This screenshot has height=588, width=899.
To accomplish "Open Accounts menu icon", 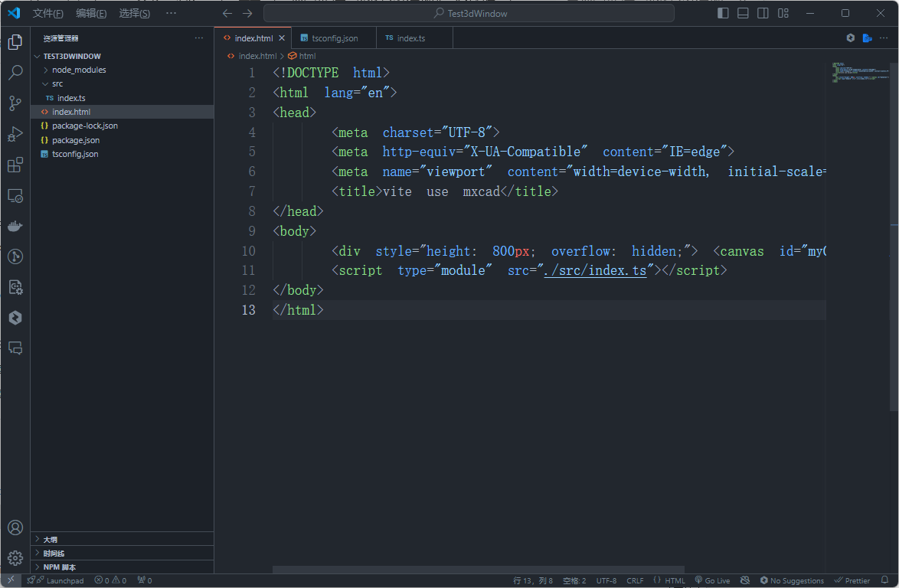I will [x=15, y=528].
